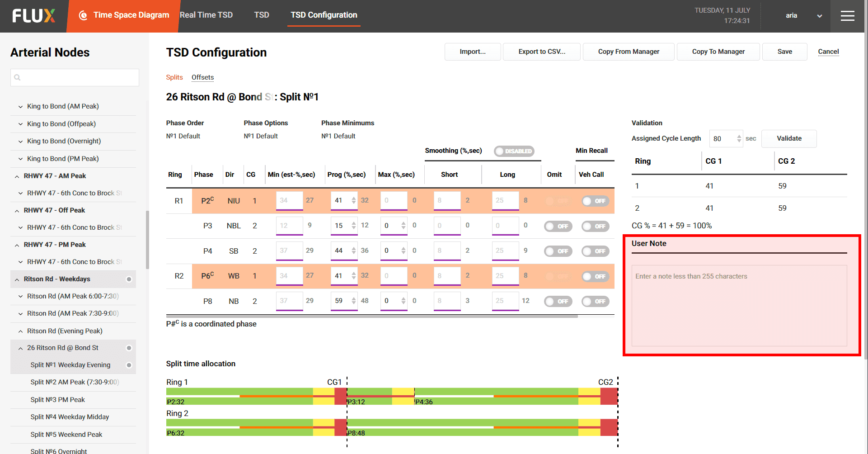Click the P8:48 bar in Ring 2
This screenshot has width=868, height=454.
(482, 427)
